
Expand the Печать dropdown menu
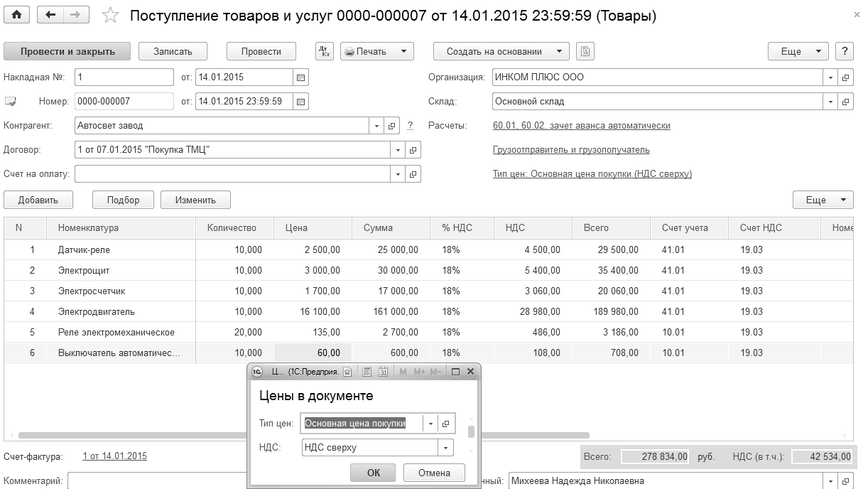[403, 51]
